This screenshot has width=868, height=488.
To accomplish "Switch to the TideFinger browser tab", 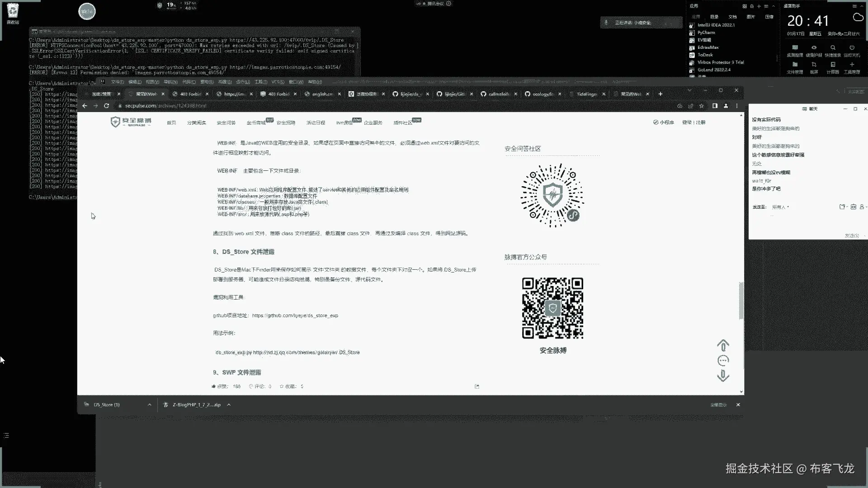I will [586, 94].
